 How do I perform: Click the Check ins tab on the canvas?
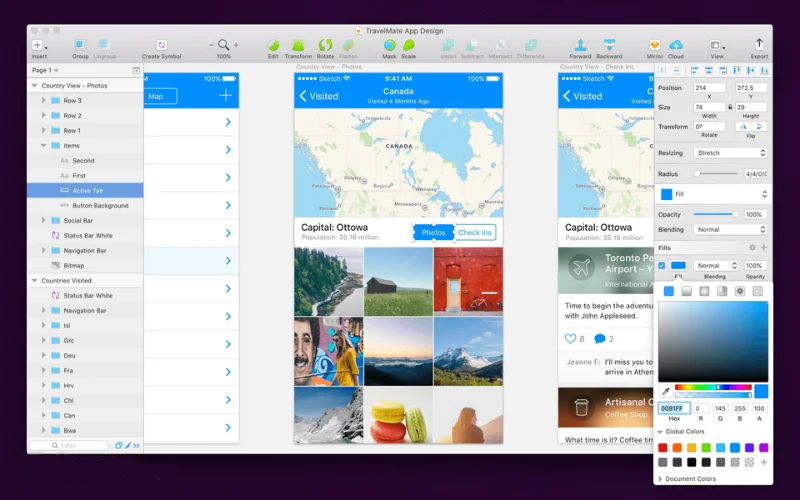(x=474, y=232)
